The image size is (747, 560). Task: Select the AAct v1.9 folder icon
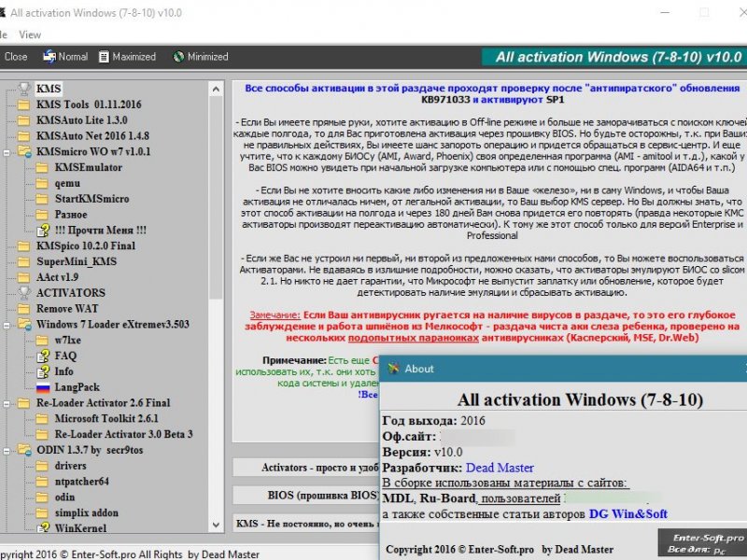(24, 277)
